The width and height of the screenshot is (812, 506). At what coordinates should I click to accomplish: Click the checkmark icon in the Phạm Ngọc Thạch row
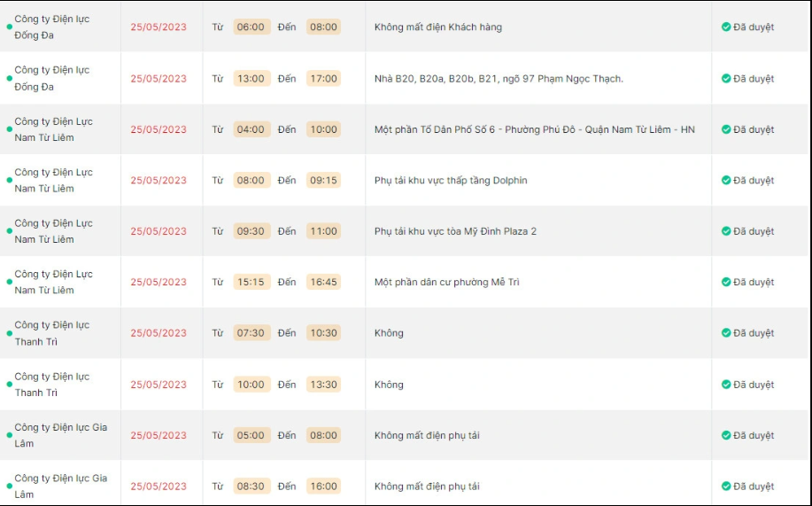coord(726,79)
